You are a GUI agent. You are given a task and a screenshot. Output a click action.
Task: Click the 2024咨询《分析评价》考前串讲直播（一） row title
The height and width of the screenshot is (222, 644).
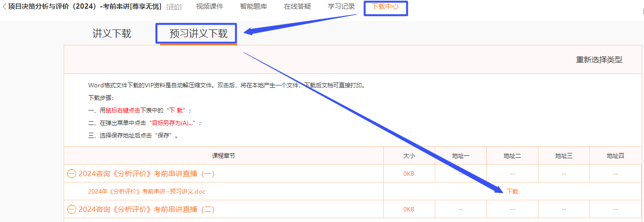point(147,174)
